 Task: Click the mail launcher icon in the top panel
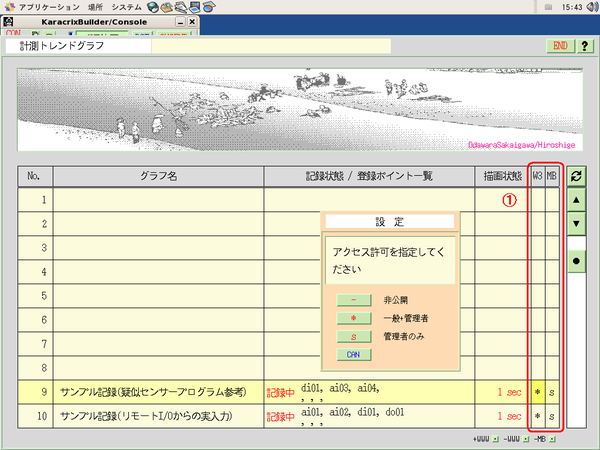point(167,7)
